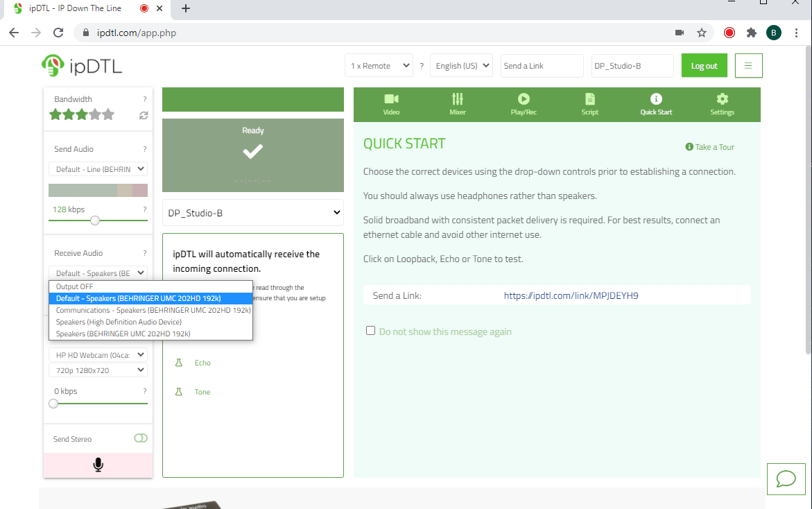812x509 pixels.
Task: Click the microphone mute button
Action: (98, 465)
